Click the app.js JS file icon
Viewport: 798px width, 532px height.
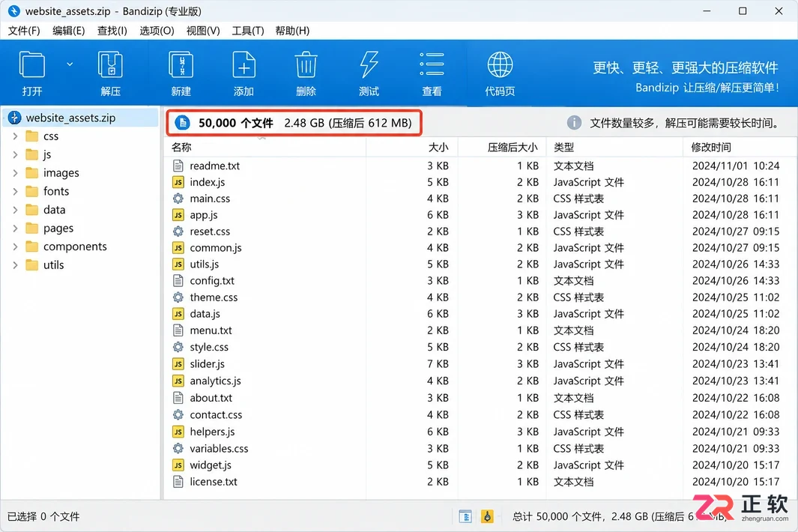(x=178, y=215)
